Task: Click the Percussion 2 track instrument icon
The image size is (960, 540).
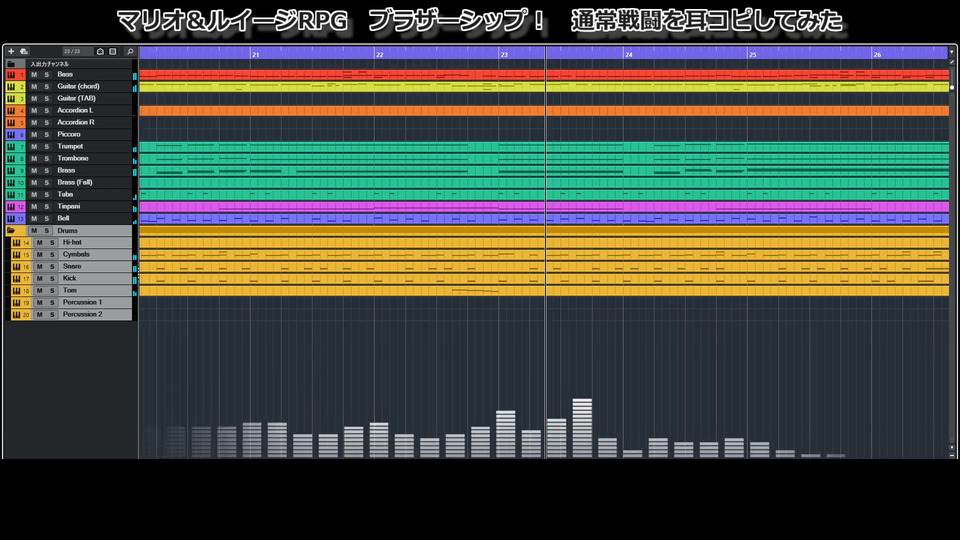Action: pyautogui.click(x=17, y=315)
